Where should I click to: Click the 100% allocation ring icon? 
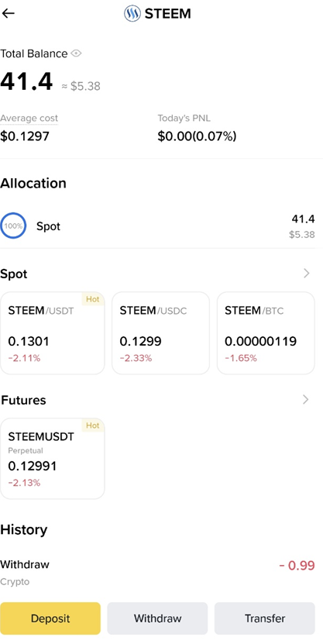point(13,226)
